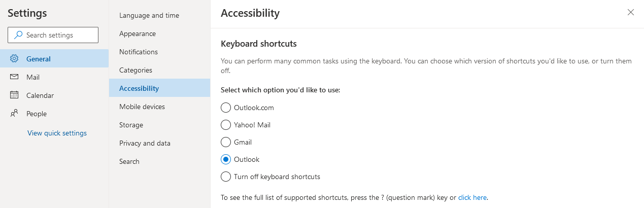
Task: Click the Calendar icon in sidebar
Action: point(14,95)
